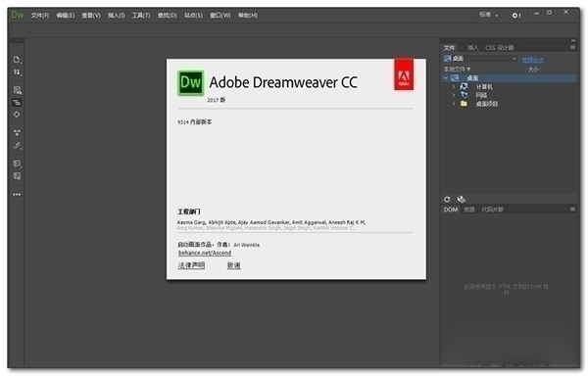Screen dimensions: 588x376
Task: Click the refresh icon in Files panel
Action: [x=447, y=199]
